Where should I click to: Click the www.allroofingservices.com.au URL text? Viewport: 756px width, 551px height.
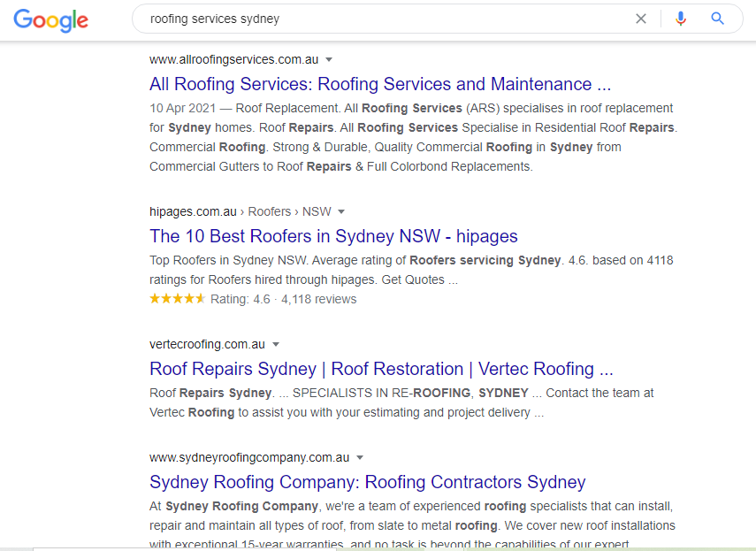click(233, 60)
